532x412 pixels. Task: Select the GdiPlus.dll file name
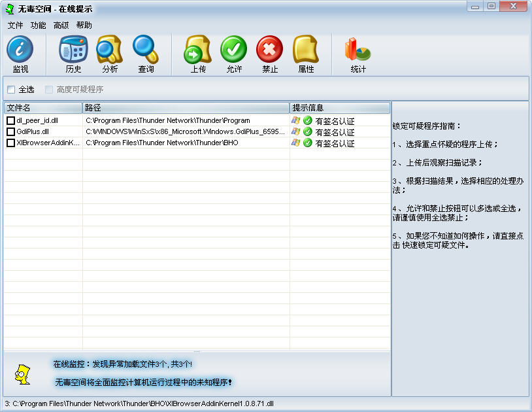tap(33, 131)
